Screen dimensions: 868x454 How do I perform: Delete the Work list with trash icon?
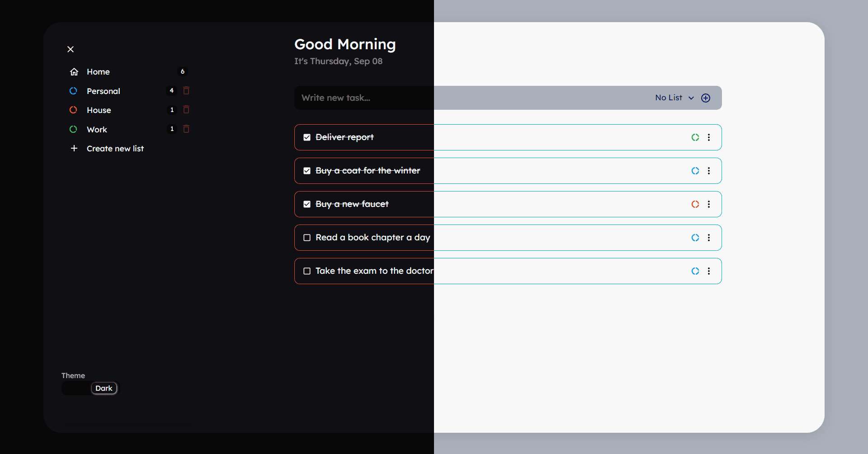point(186,129)
